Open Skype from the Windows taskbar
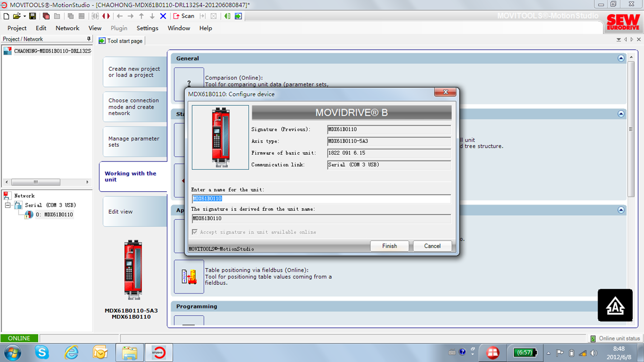This screenshot has height=362, width=644. 42,352
